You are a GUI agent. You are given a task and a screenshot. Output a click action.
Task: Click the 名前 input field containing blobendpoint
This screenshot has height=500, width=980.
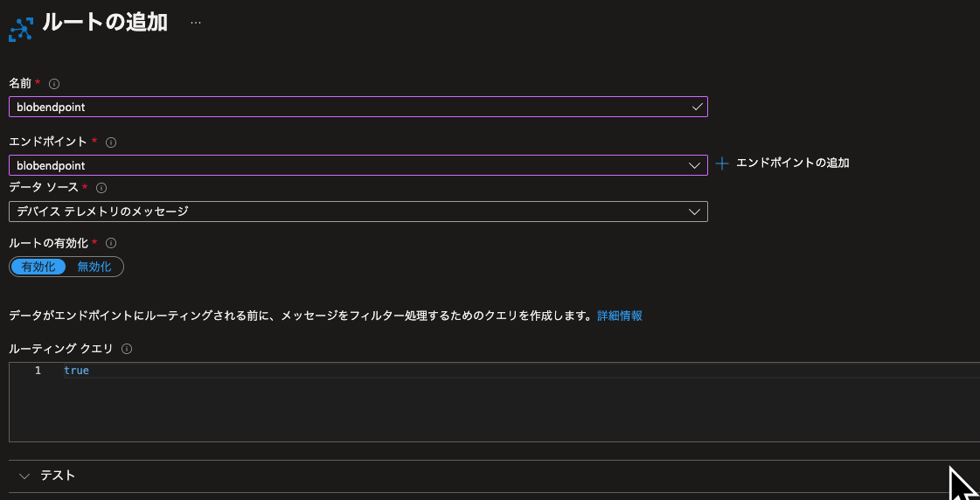click(358, 107)
